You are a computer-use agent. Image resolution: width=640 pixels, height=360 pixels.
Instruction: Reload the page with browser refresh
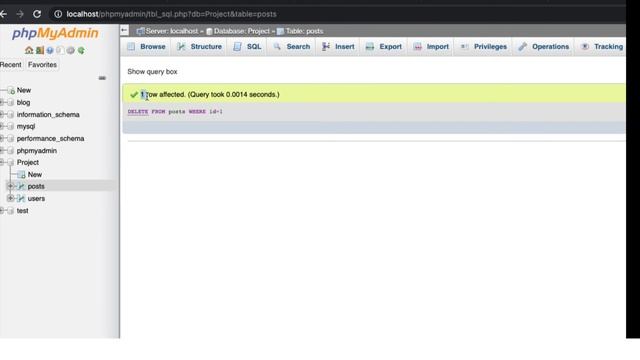tap(37, 14)
